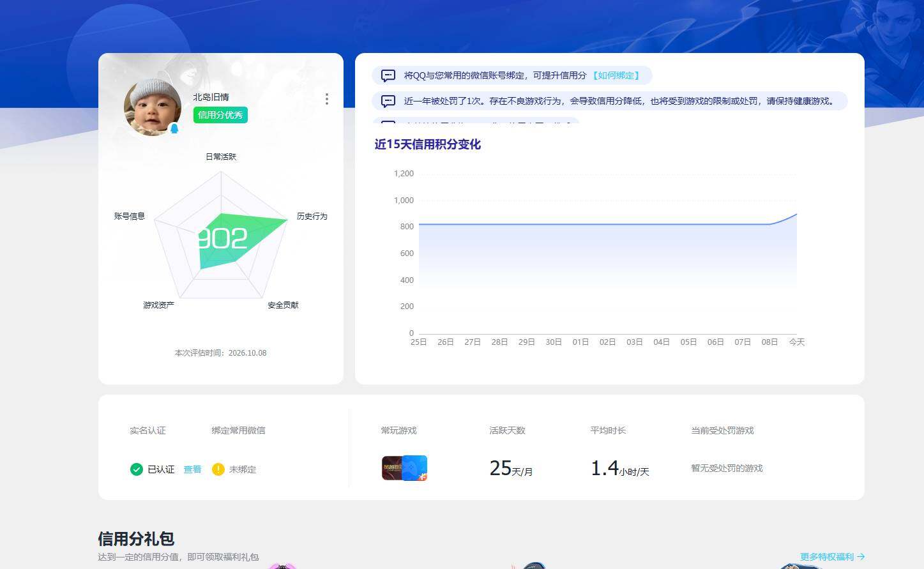
Task: Click the 历史行为 radar label
Action: click(x=312, y=216)
